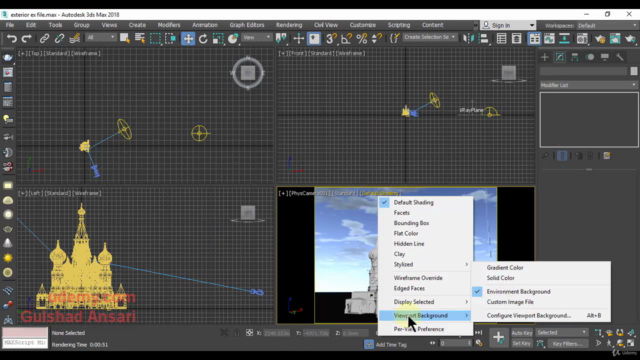Image resolution: width=640 pixels, height=360 pixels.
Task: Expand the Modifier List dropdown
Action: (589, 85)
